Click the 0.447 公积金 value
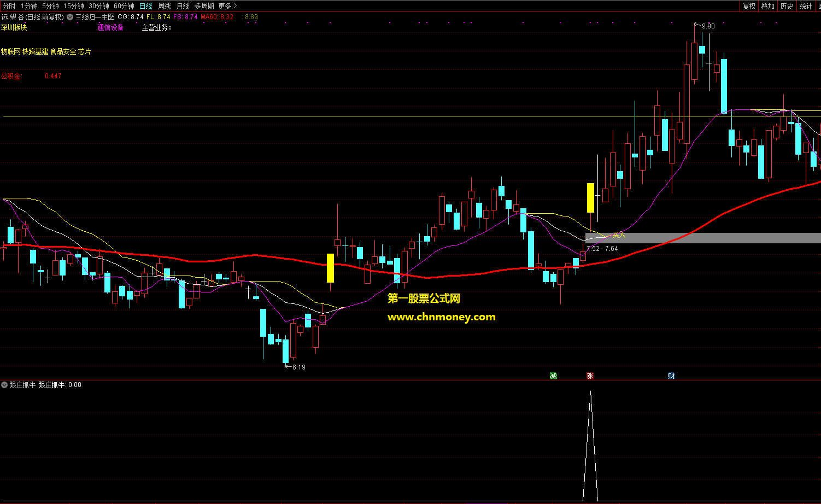 click(53, 76)
